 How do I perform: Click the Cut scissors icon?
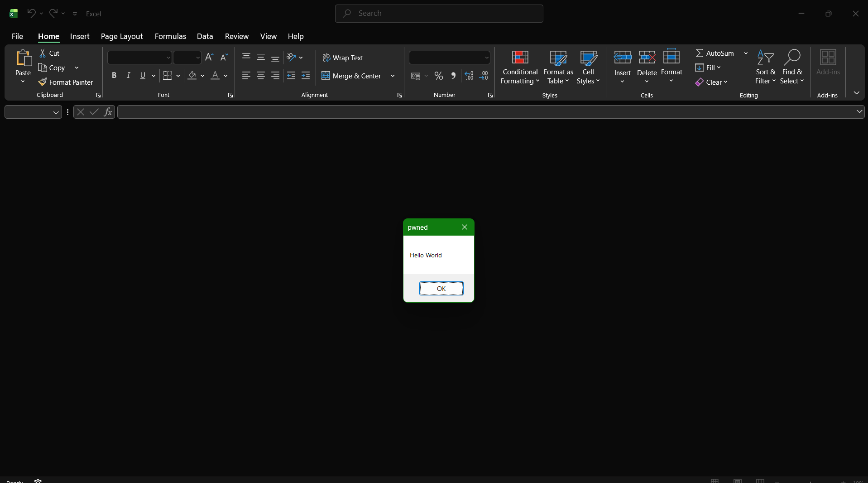[43, 53]
